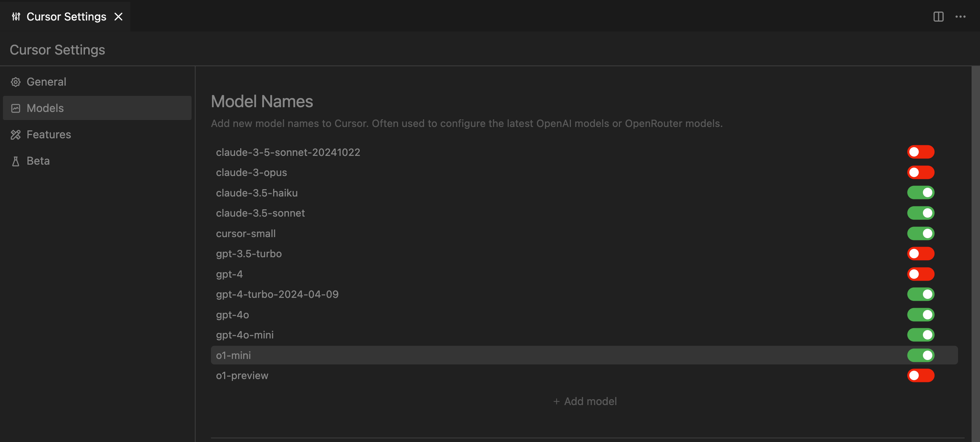980x442 pixels.
Task: Turn off the gpt-4o model toggle
Action: (x=921, y=315)
